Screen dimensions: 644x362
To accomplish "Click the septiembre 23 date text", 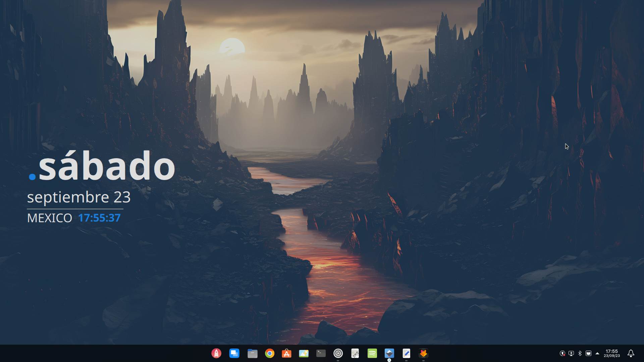I will [79, 197].
